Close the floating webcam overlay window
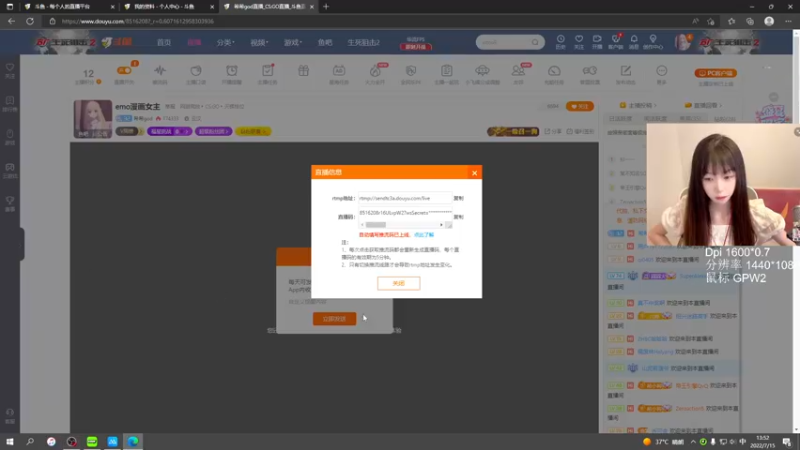Screen dimensions: 800x450 click(x=797, y=132)
